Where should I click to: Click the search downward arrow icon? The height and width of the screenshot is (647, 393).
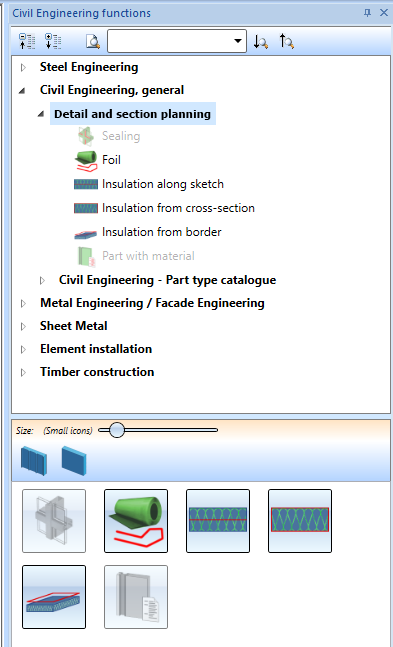tap(260, 41)
